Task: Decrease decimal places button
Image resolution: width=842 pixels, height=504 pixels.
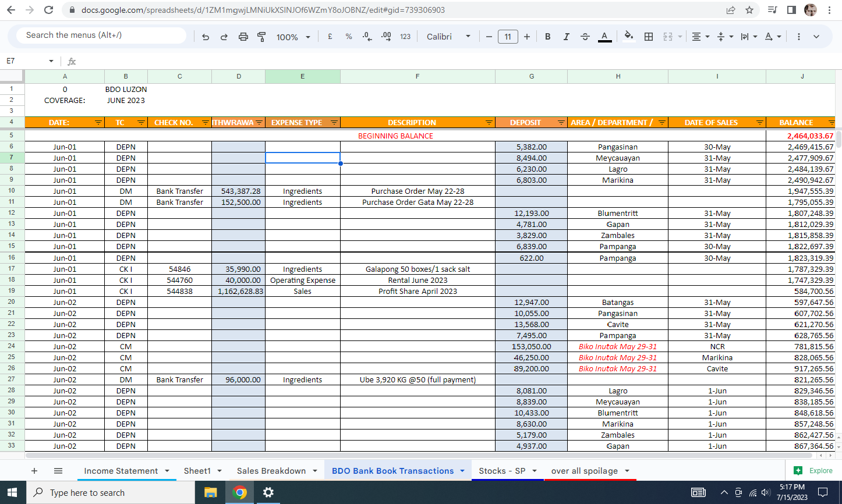Action: click(x=367, y=37)
